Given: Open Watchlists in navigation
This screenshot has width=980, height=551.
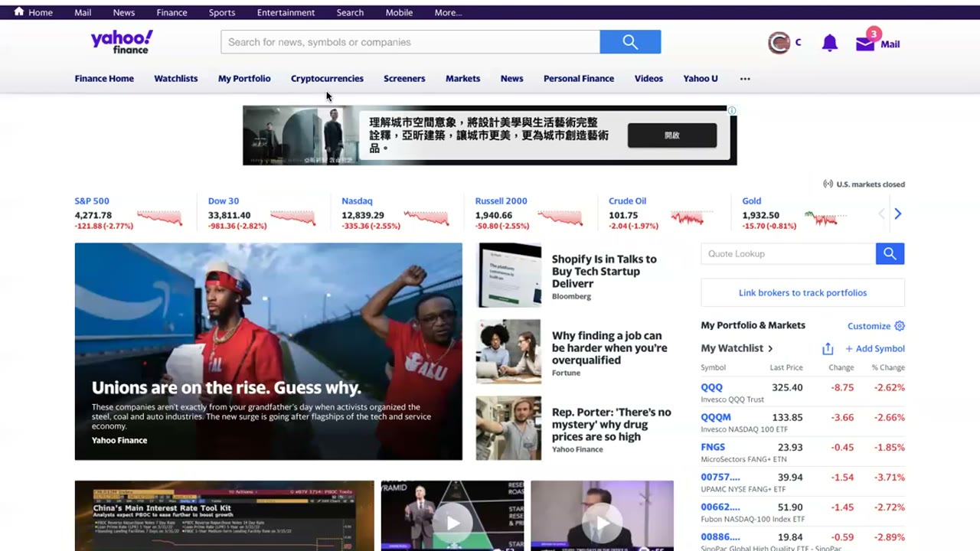Looking at the screenshot, I should [x=175, y=79].
